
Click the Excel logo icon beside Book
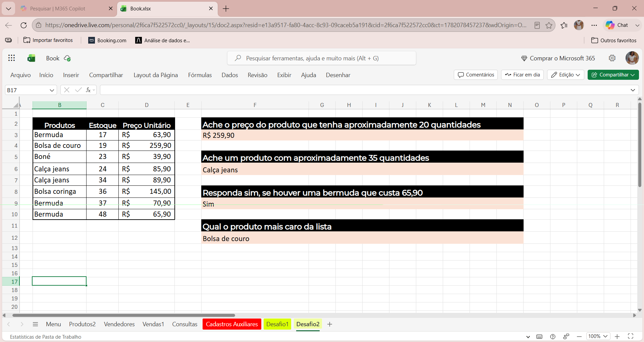[x=32, y=58]
